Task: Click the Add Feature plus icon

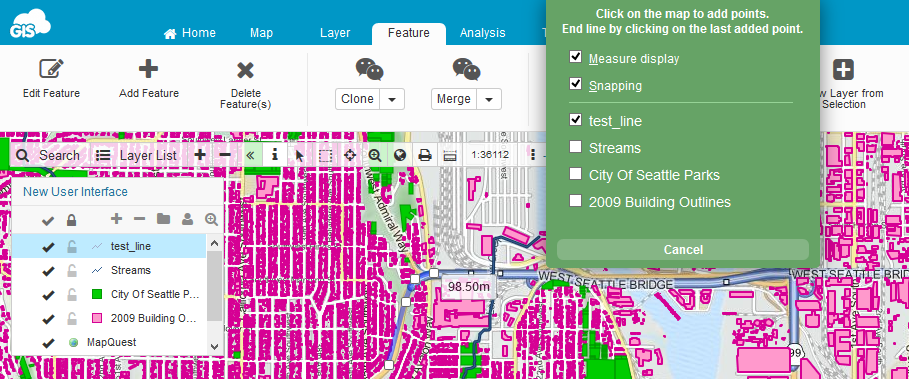Action: (148, 69)
